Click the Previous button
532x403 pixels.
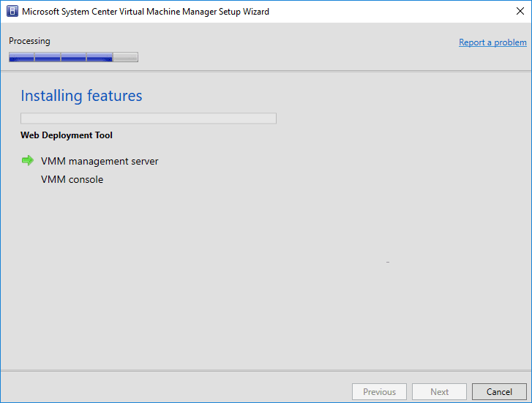click(x=379, y=392)
